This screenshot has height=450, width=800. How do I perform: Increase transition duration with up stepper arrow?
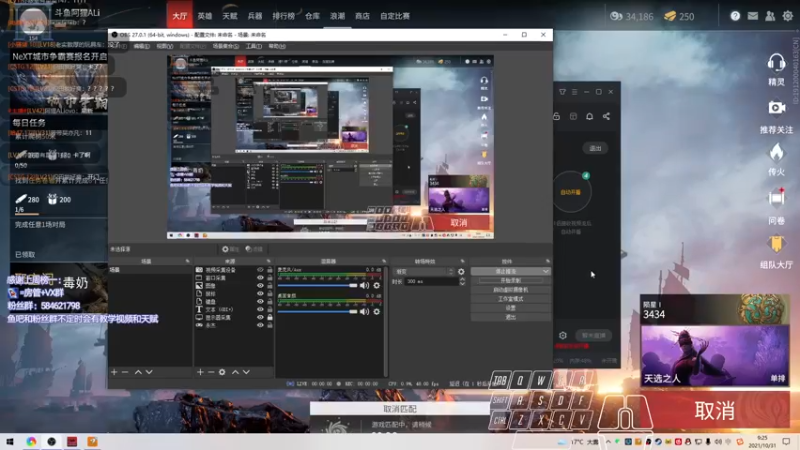pyautogui.click(x=462, y=279)
